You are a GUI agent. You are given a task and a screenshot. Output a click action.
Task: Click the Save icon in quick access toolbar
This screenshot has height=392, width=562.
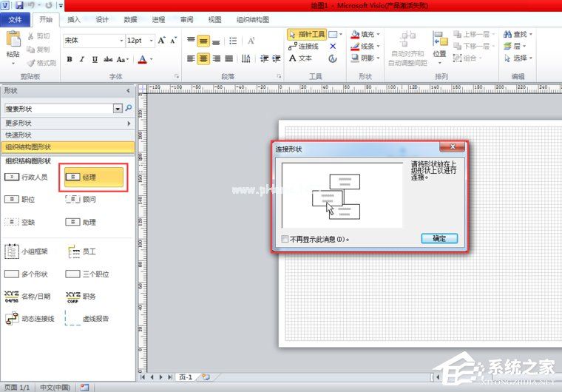(19, 5)
